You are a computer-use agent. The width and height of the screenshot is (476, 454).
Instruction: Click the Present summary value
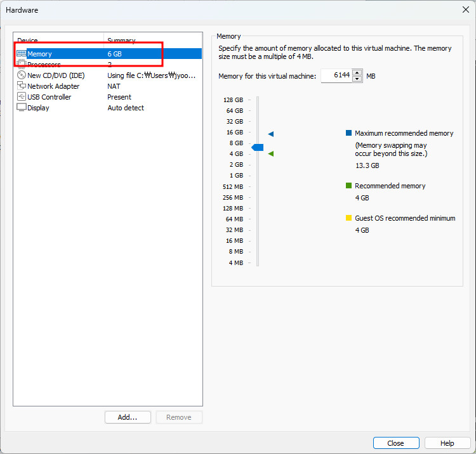[119, 97]
